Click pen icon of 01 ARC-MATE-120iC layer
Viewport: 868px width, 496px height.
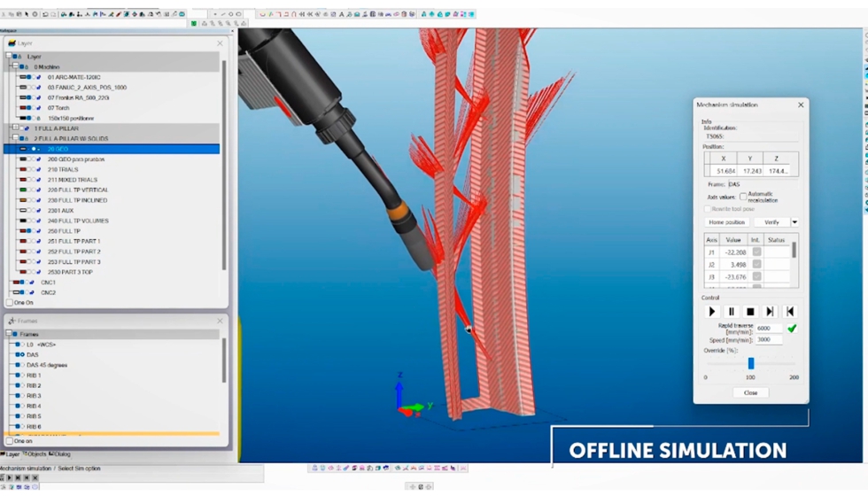tap(38, 78)
